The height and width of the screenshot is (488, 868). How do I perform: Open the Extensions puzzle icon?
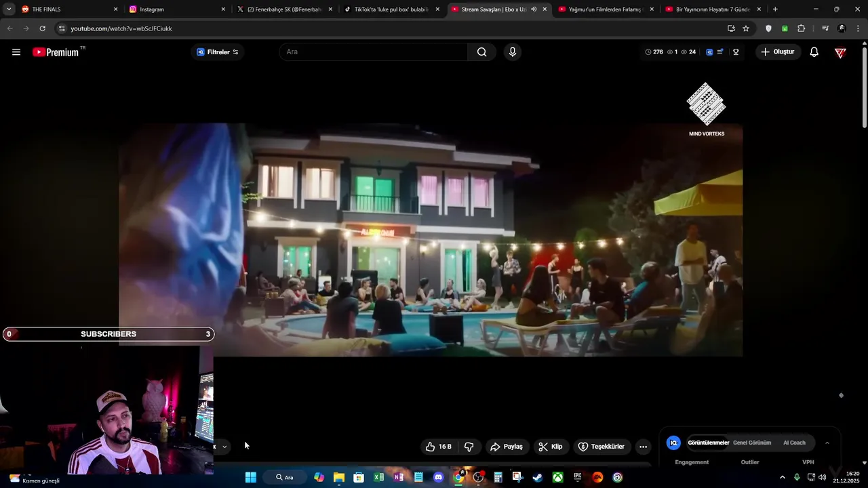(x=801, y=28)
